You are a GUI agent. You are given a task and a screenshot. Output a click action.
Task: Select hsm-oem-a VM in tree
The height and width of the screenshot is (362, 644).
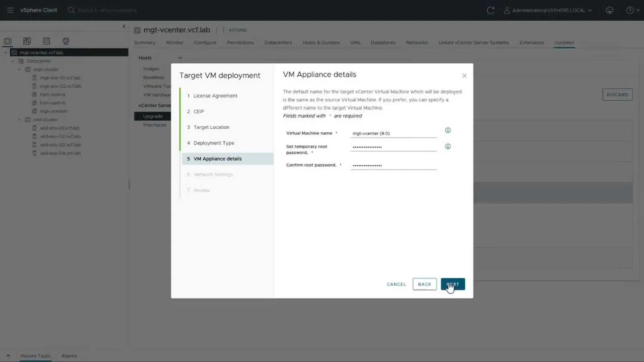(x=52, y=95)
